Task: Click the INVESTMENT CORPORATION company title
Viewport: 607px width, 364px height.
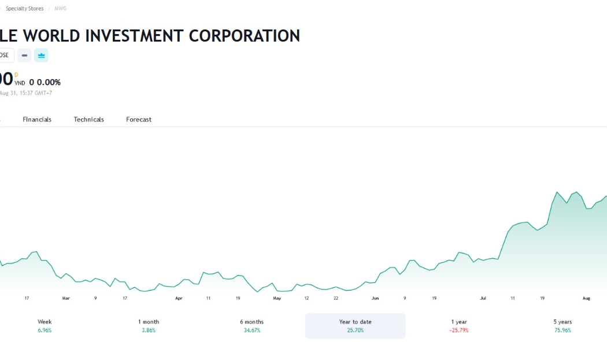Action: (193, 36)
